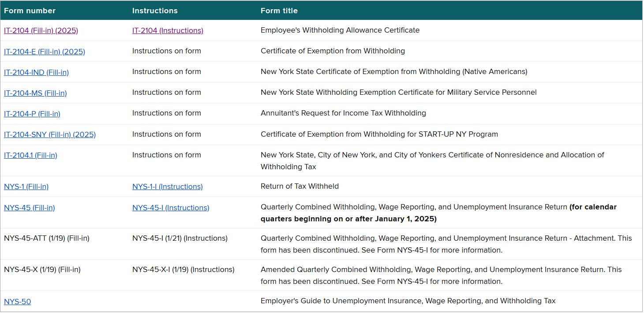Open the NYS-50 employer's guide link

[17, 302]
